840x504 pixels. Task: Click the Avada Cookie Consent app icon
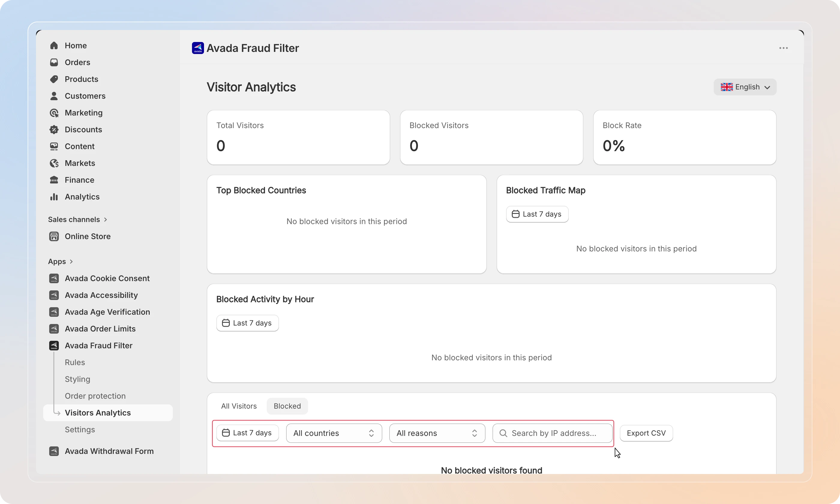tap(54, 278)
